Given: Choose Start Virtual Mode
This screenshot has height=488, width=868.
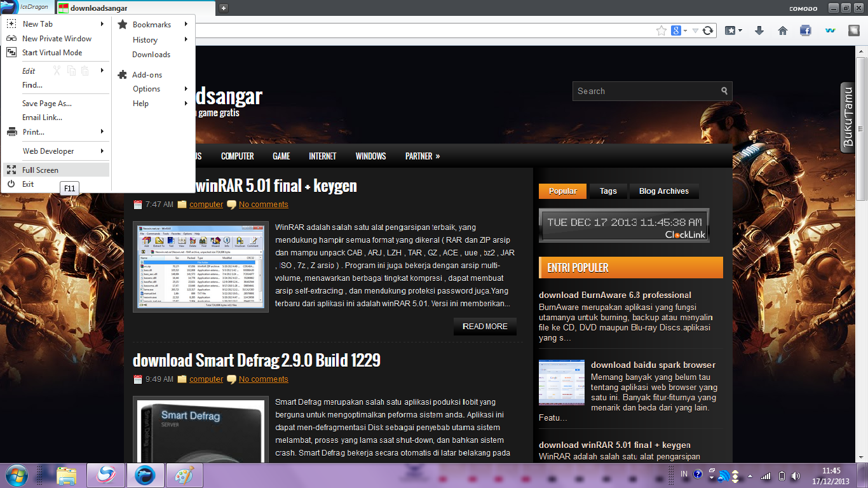Looking at the screenshot, I should click(57, 53).
